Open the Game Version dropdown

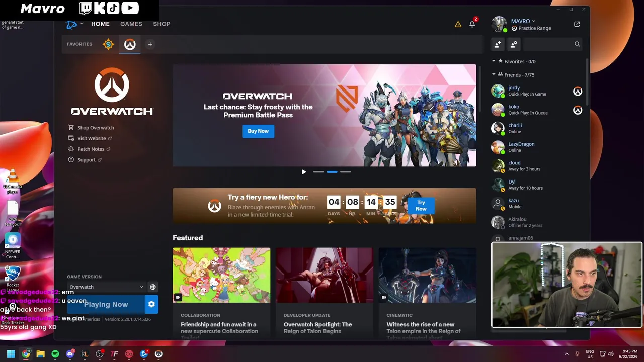[106, 287]
